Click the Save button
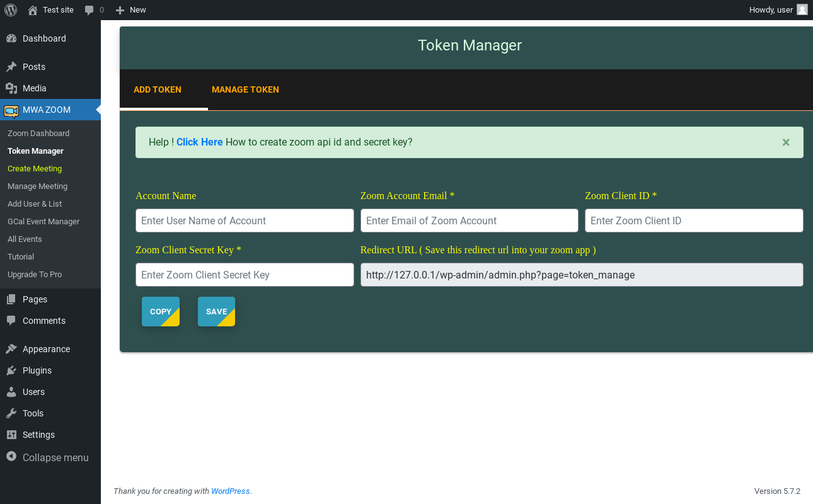This screenshot has width=813, height=504. coord(216,311)
